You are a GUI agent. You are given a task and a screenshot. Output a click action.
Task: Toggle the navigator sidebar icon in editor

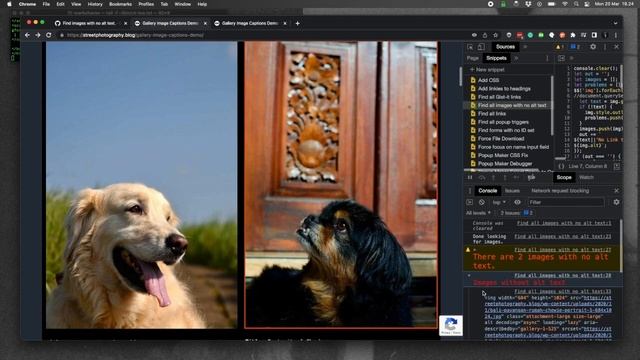[x=561, y=58]
